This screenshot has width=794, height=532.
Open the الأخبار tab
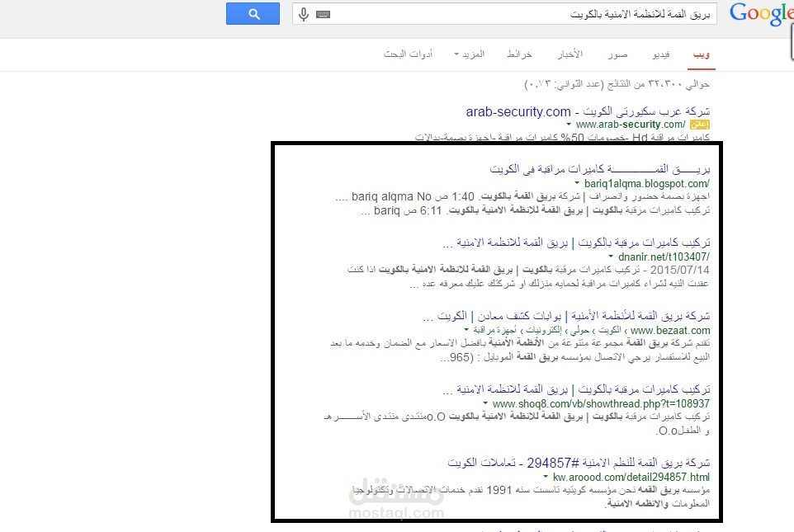tap(570, 54)
